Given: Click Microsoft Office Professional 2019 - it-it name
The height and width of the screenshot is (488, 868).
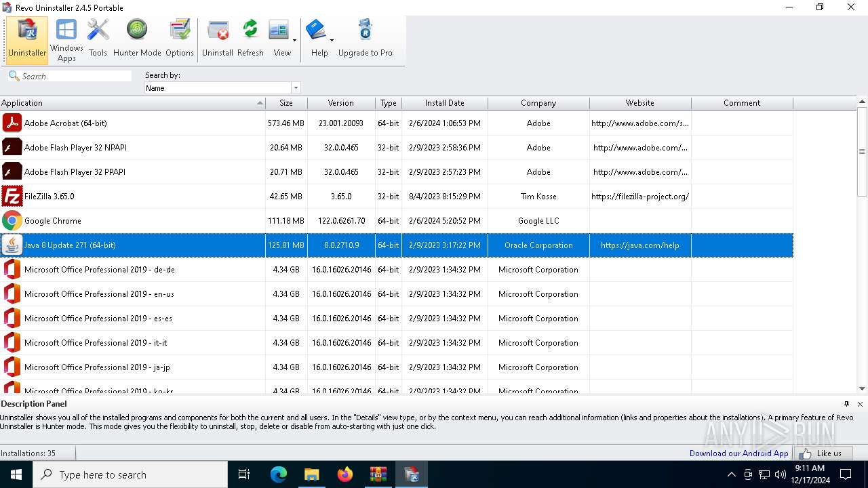Looking at the screenshot, I should click(96, 343).
